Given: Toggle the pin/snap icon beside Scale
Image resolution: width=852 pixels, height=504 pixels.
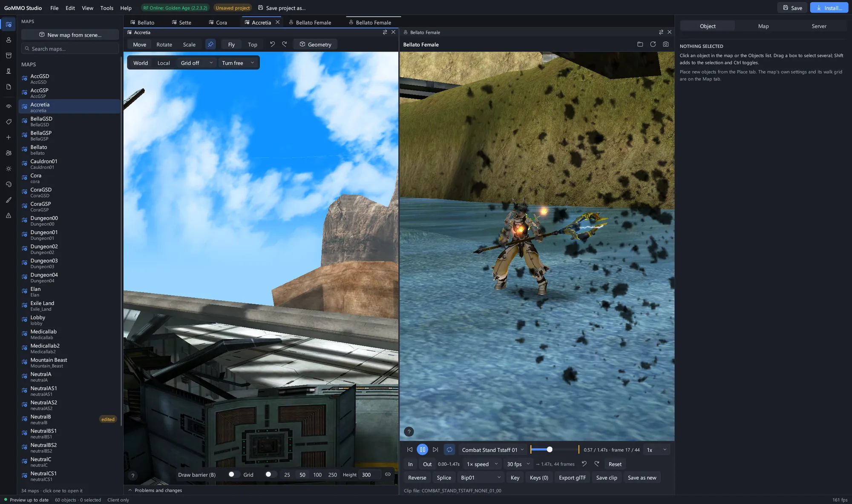Looking at the screenshot, I should 210,44.
